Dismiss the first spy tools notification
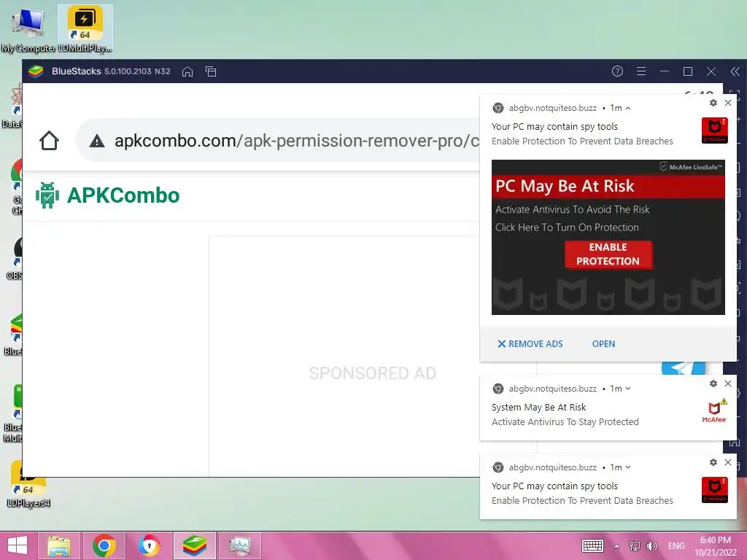Viewport: 747px width, 560px height. tap(728, 103)
